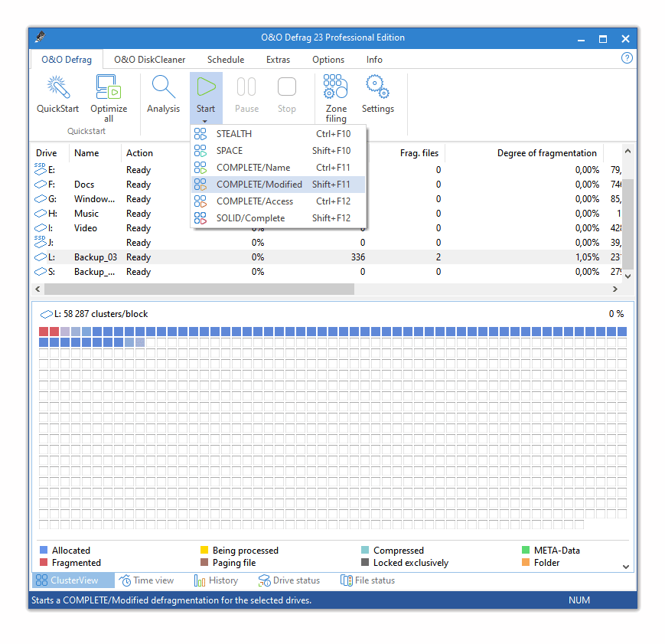Click the first red fragmented cluster block
The height and width of the screenshot is (644, 665).
(x=44, y=332)
